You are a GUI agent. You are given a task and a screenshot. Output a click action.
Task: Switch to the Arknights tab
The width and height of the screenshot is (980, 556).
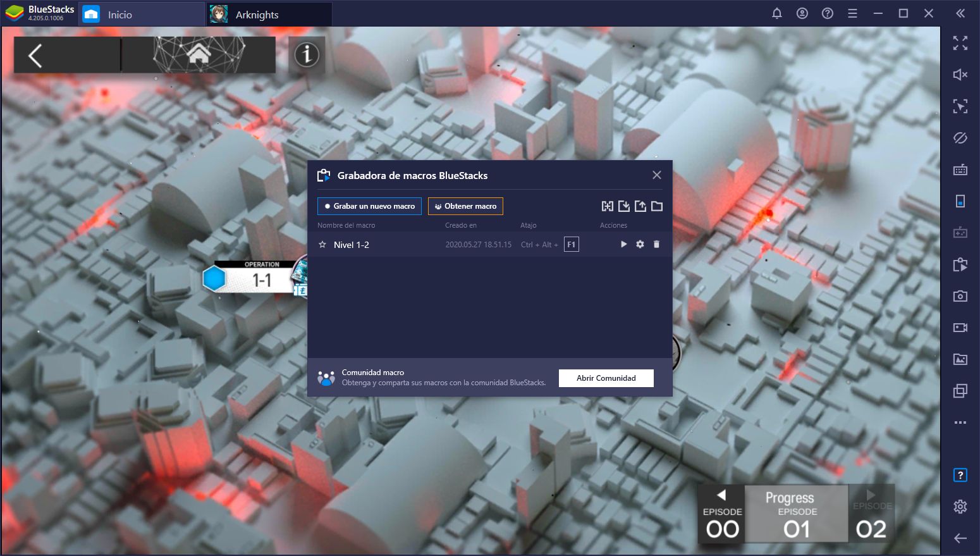[269, 15]
